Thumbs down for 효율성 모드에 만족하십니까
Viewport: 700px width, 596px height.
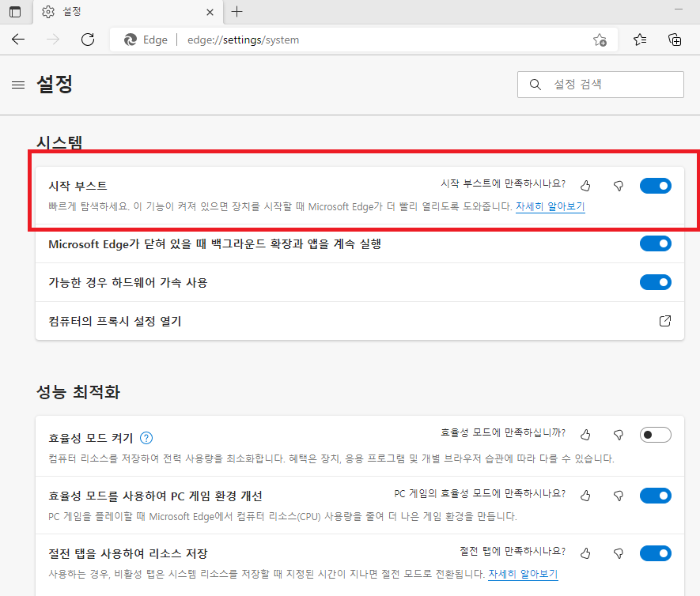[619, 435]
